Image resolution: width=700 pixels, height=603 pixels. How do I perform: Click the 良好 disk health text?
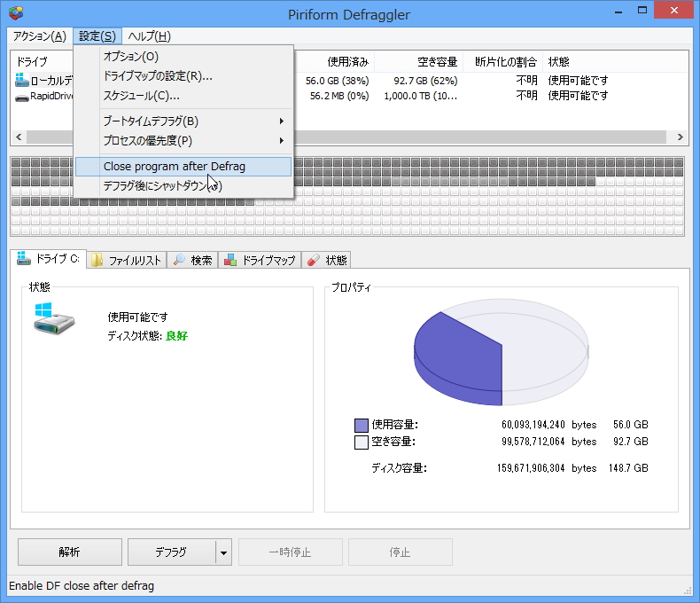point(177,336)
